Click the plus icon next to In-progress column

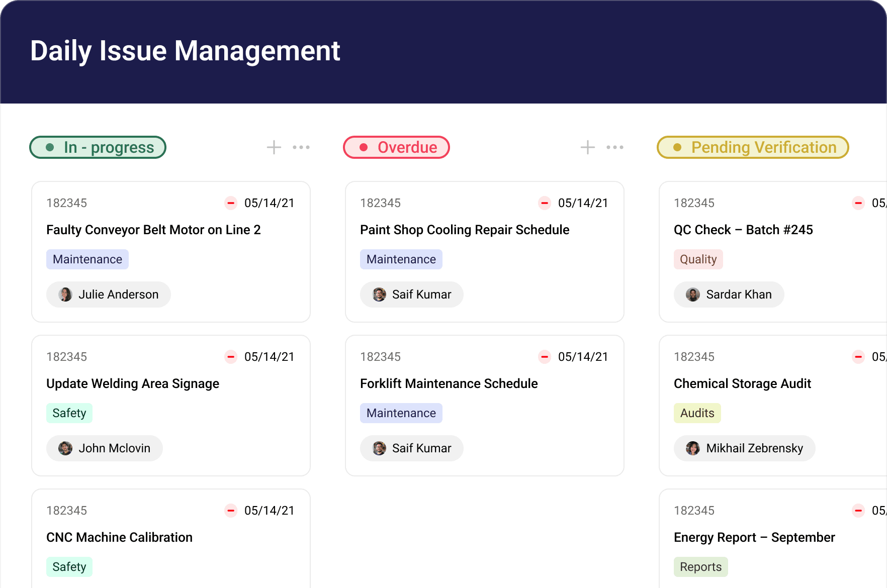pos(274,147)
